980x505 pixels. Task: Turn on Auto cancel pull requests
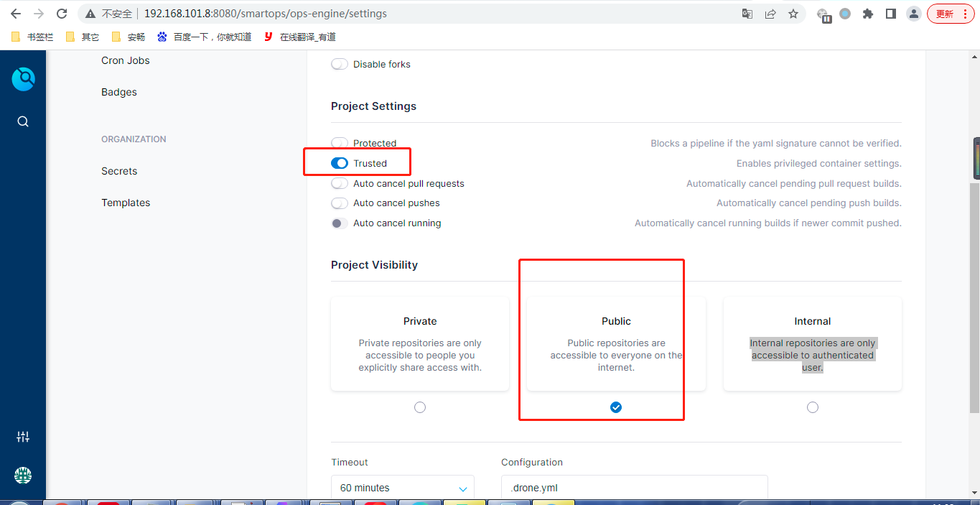pos(339,183)
